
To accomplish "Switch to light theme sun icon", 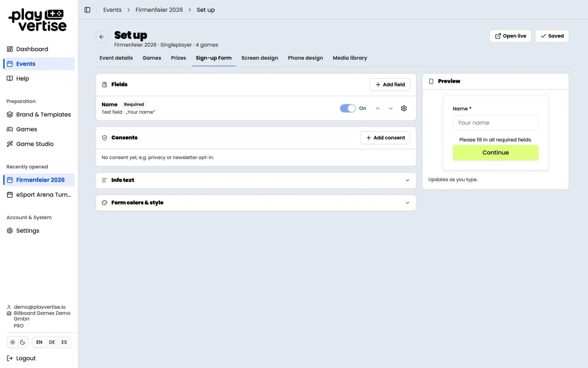I will tap(13, 342).
